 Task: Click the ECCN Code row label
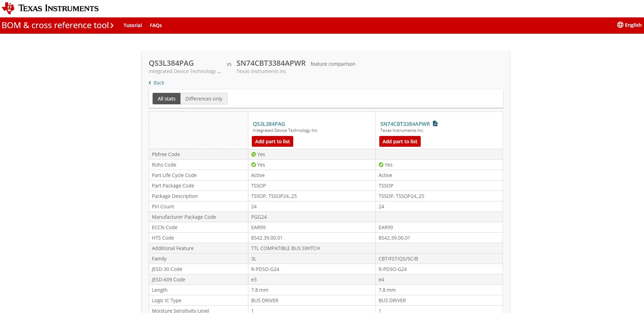tap(165, 227)
